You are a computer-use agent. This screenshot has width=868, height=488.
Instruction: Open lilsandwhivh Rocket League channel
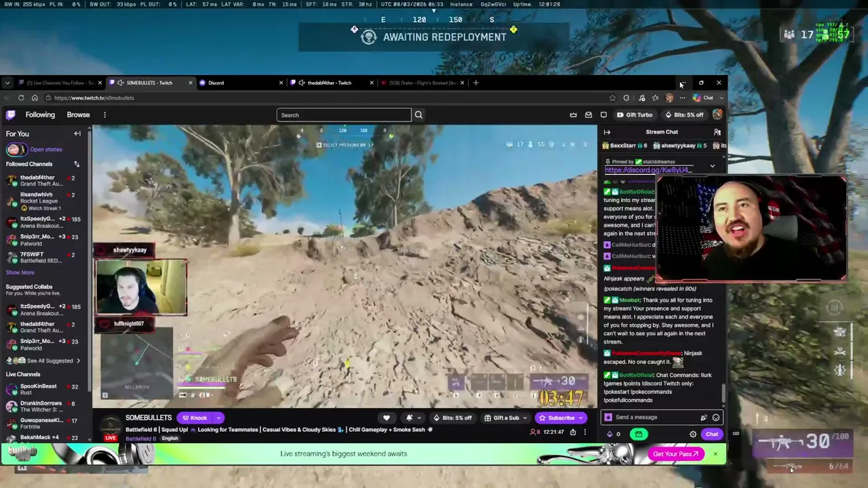[43, 201]
